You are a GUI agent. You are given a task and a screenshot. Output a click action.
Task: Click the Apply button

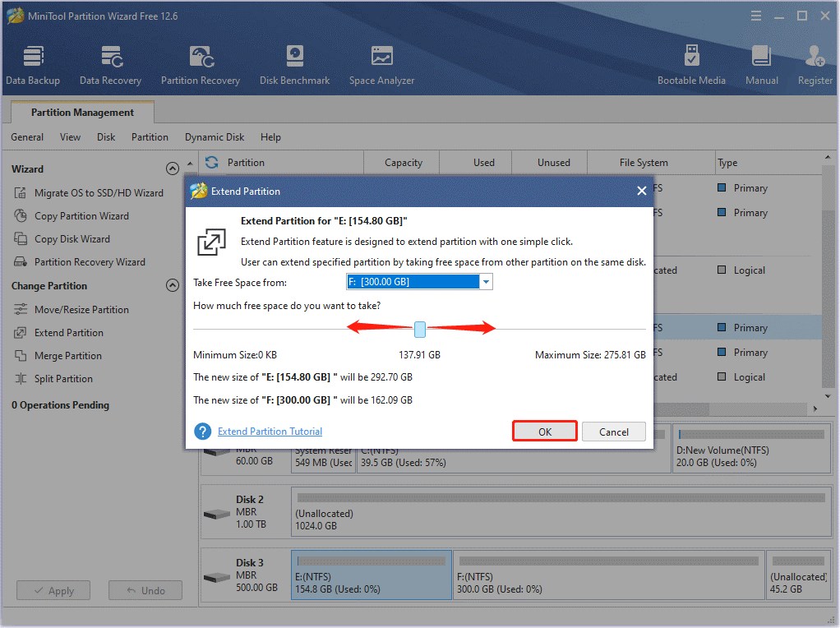tap(53, 590)
